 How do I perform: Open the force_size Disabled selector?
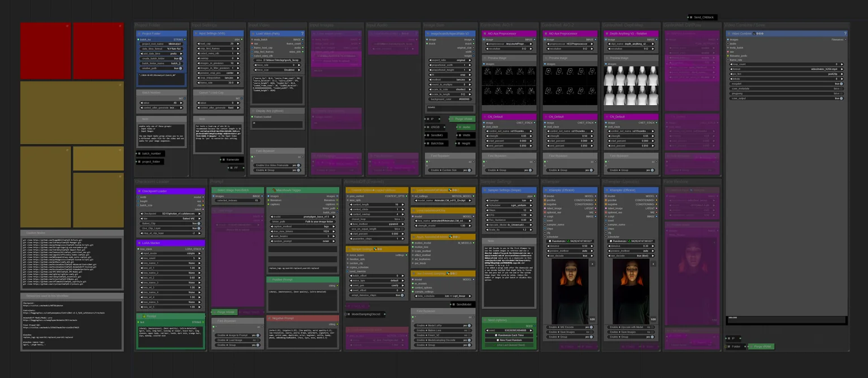[276, 69]
